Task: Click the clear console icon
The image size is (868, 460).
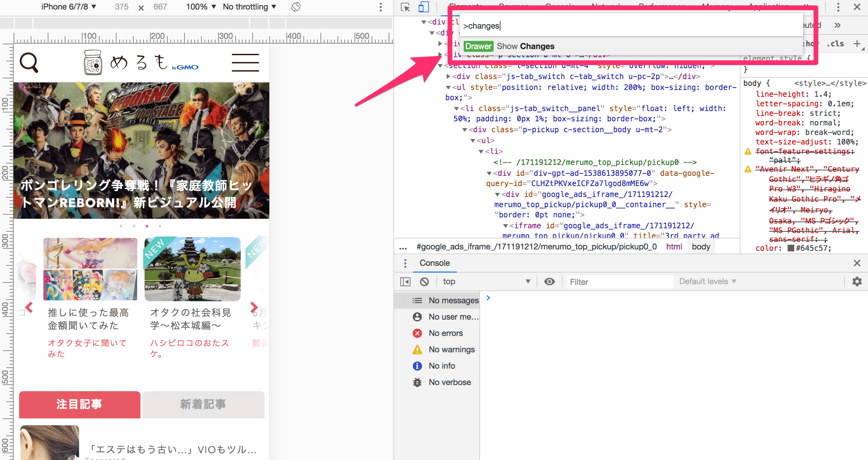Action: tap(424, 282)
